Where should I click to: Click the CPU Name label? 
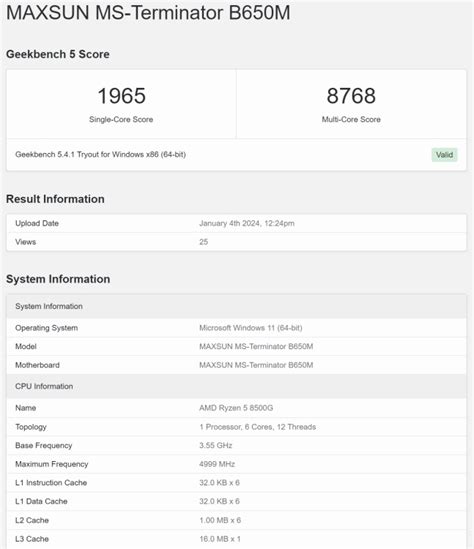click(x=26, y=408)
